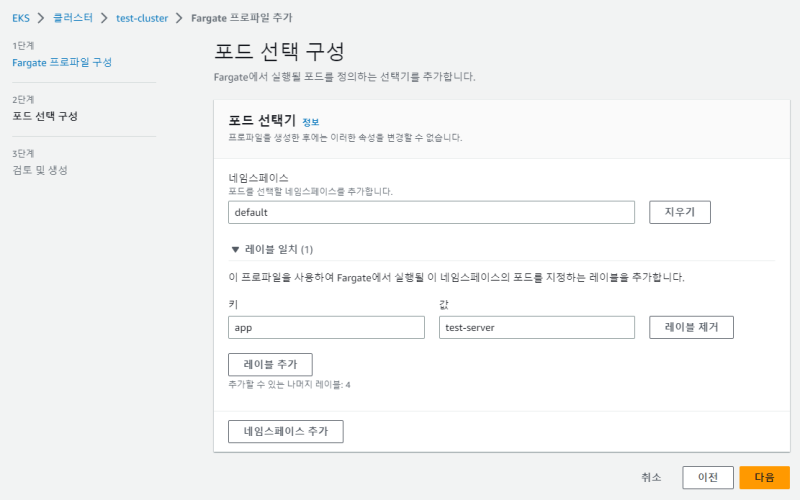Open 클러스터 breadcrumb link
Screen dimensions: 800x500
(x=75, y=18)
